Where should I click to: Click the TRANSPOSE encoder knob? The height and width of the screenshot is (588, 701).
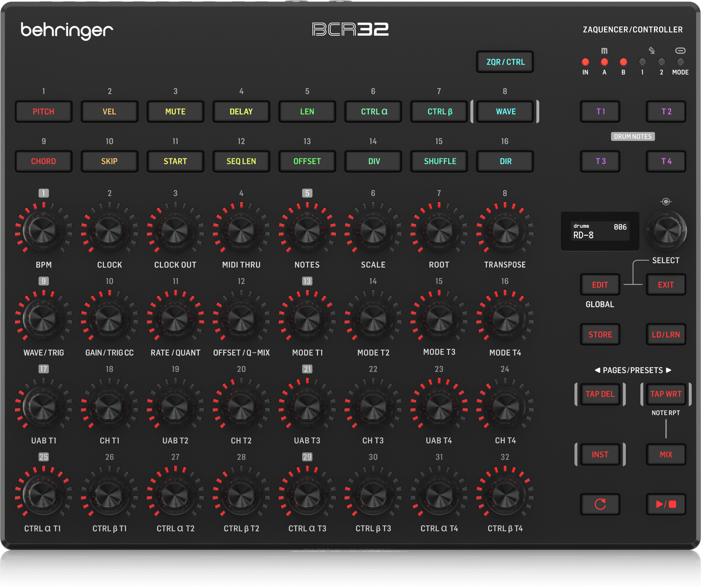505,231
